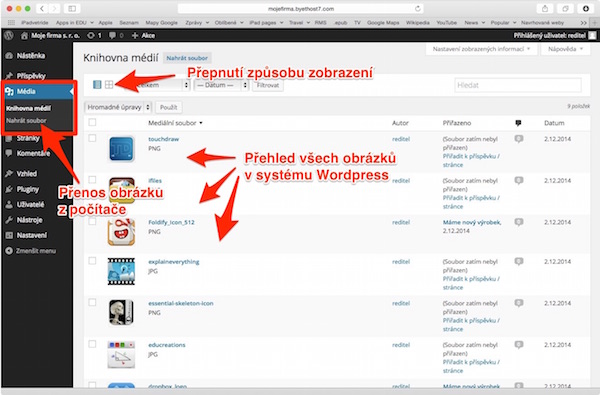Click comment bubble icon for touchdraw row
This screenshot has width=600, height=395.
click(x=518, y=139)
